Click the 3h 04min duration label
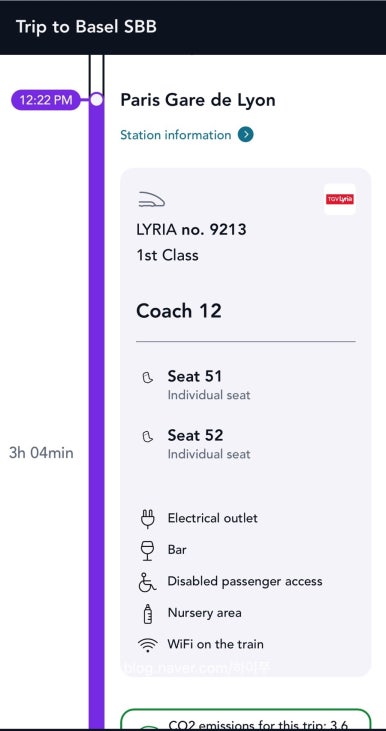 (41, 453)
